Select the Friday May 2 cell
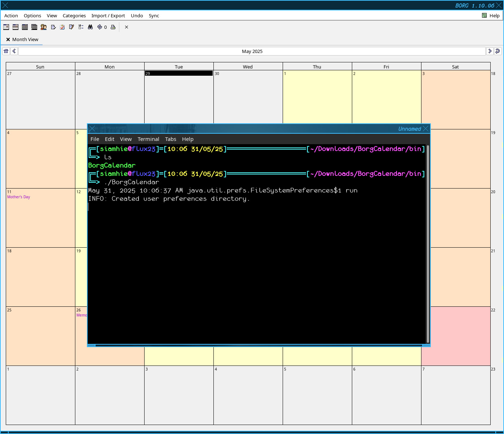This screenshot has width=504, height=434. coord(386,97)
